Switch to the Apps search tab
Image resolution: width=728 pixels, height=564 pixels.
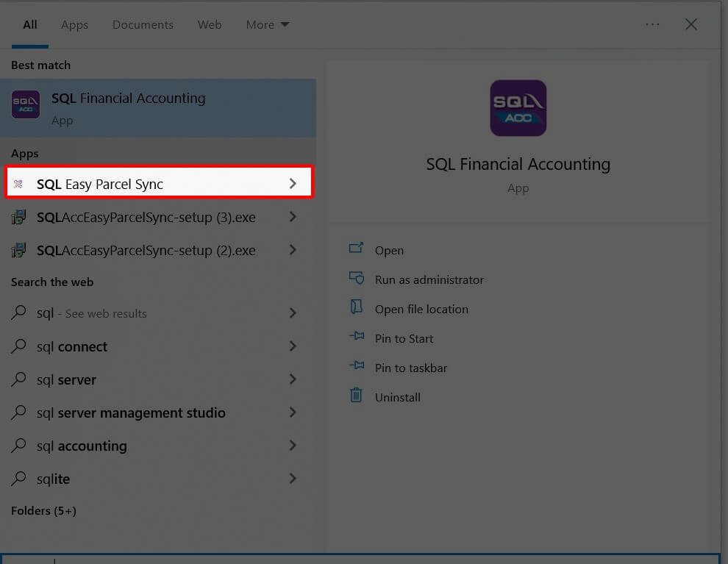pyautogui.click(x=74, y=25)
